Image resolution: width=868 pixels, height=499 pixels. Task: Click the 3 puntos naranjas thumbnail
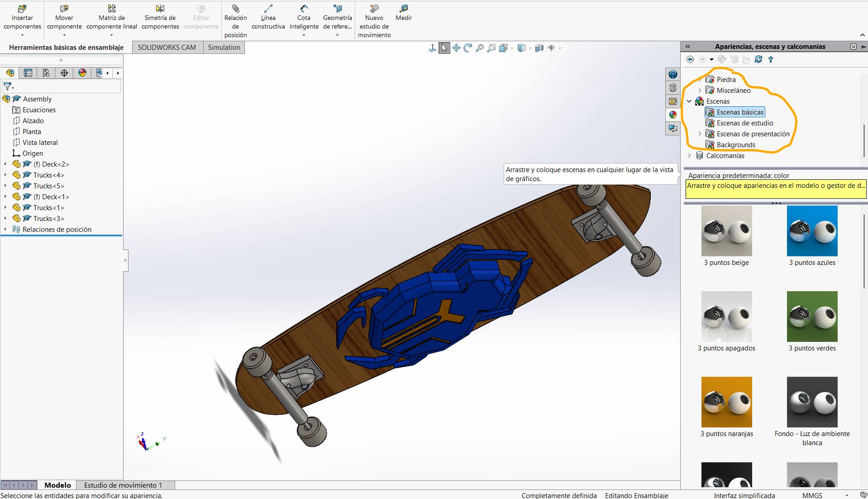(x=726, y=402)
